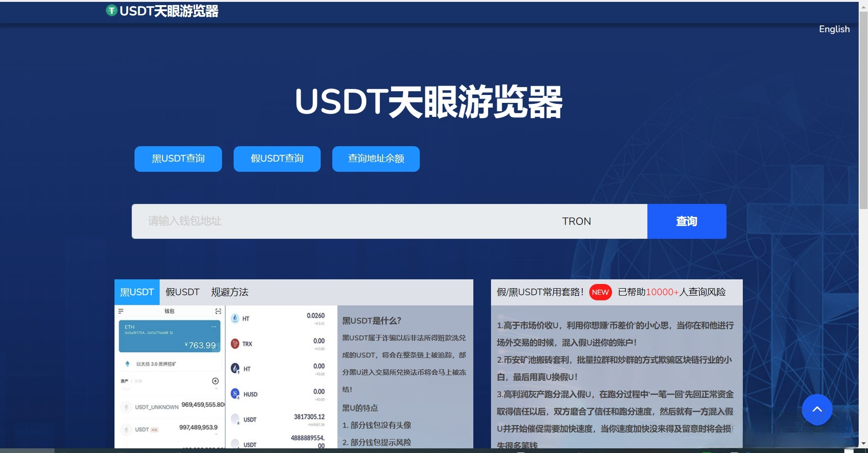
Task: Open the TRON network dropdown
Action: point(577,221)
